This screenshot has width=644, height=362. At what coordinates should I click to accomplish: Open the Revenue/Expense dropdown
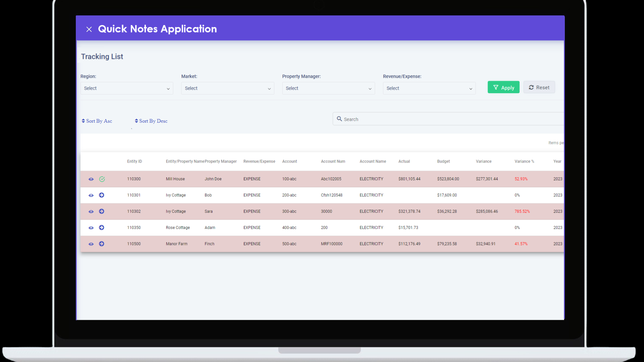tap(429, 88)
